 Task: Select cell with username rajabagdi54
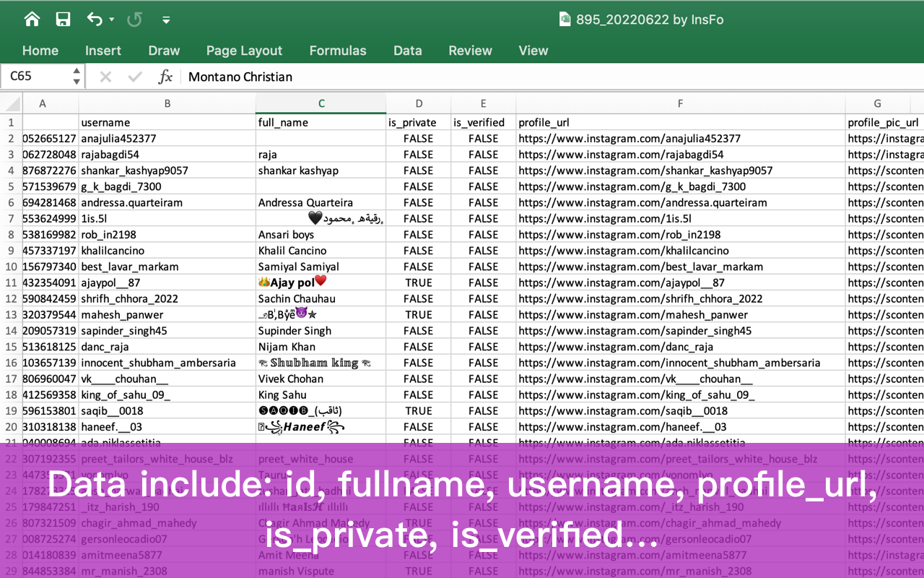167,155
